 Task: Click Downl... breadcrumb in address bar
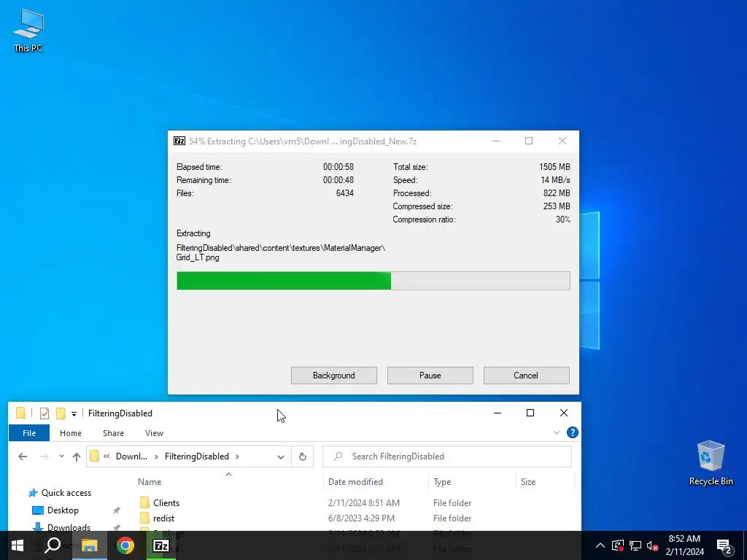click(131, 456)
